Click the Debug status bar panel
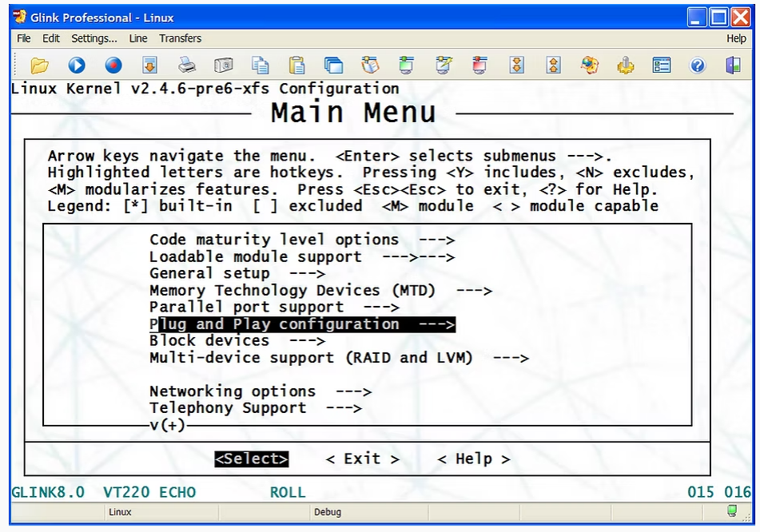760x532 pixels. pos(327,512)
